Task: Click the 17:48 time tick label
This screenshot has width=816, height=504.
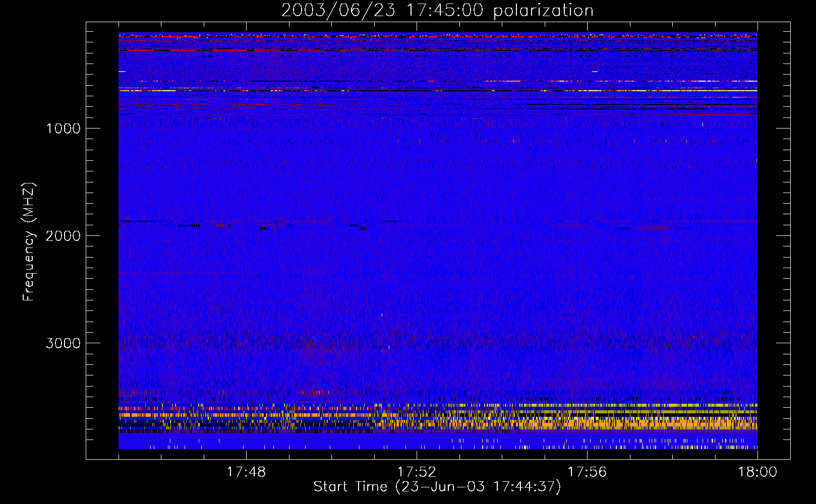Action: click(246, 472)
